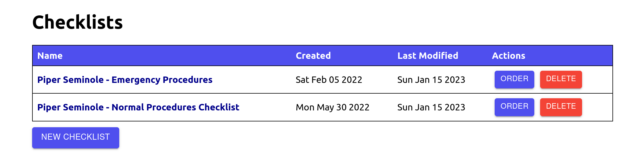Click ORDER for Emergency Procedures checklist
The height and width of the screenshot is (162, 644).
point(514,79)
